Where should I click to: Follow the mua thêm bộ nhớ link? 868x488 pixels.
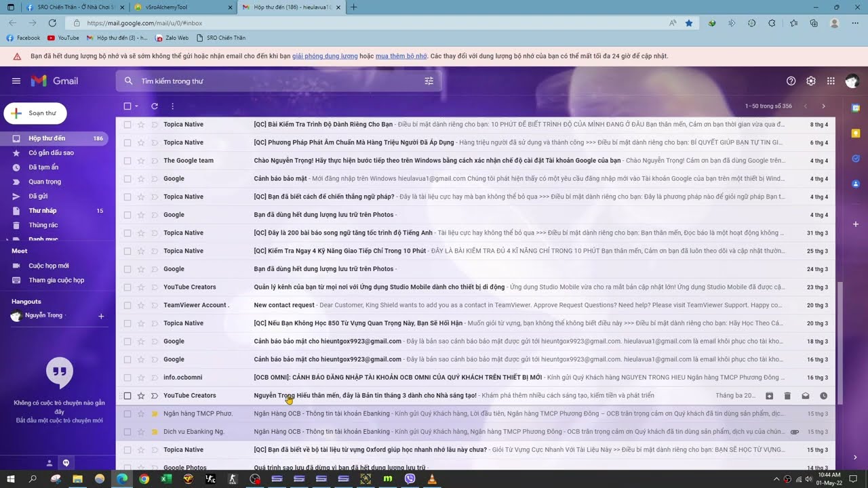(x=401, y=56)
